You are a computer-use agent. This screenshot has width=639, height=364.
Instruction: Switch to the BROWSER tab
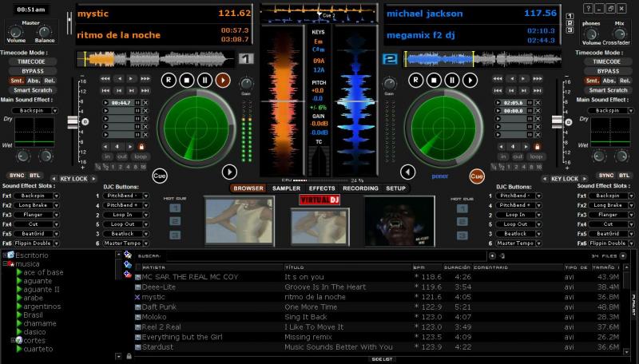(x=248, y=188)
